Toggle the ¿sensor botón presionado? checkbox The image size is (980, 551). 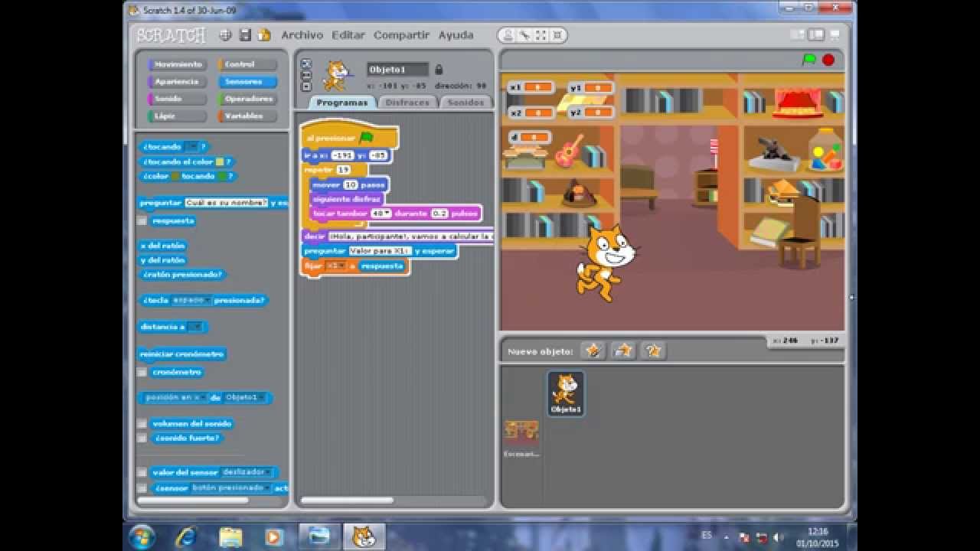point(142,487)
